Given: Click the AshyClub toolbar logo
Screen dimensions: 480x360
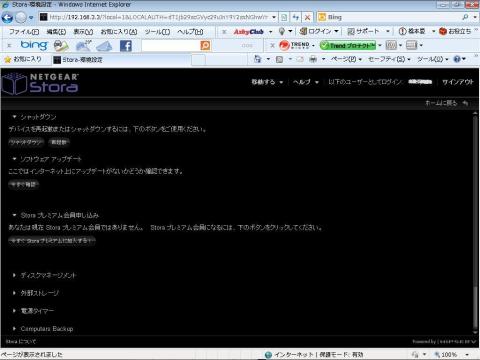Looking at the screenshot, I should click(x=248, y=32).
